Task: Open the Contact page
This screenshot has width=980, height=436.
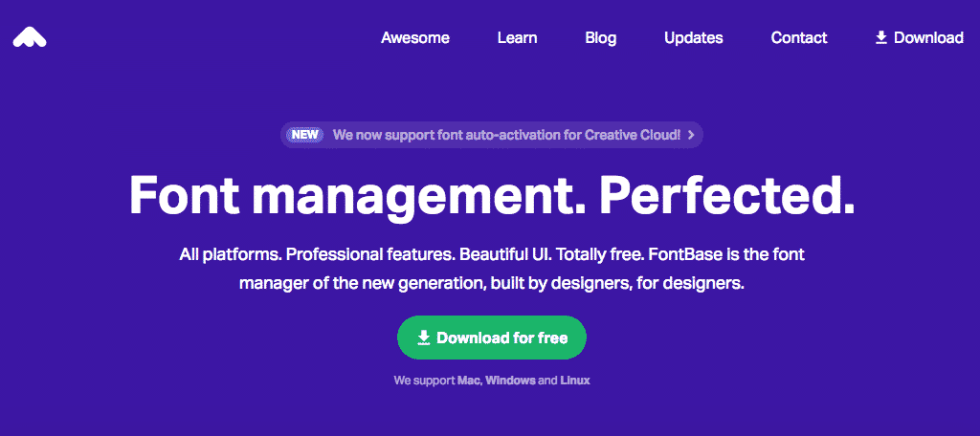Action: tap(799, 38)
